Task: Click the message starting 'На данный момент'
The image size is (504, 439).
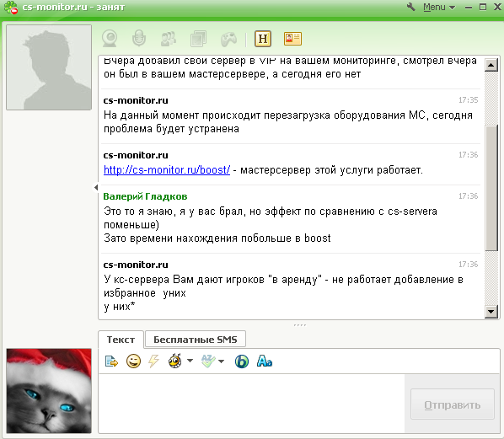Action: click(288, 122)
